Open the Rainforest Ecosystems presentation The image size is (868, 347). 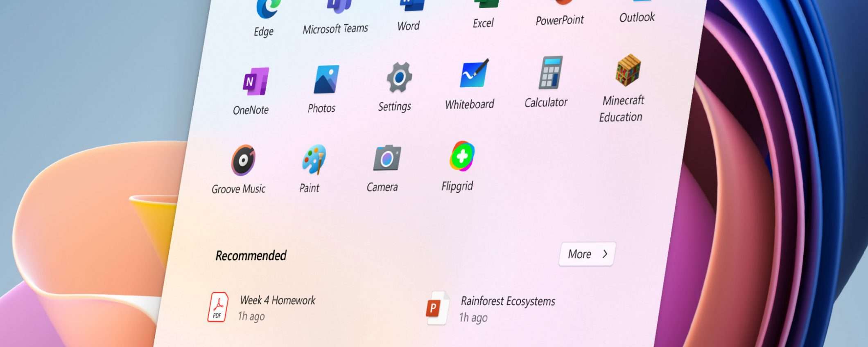tap(491, 309)
